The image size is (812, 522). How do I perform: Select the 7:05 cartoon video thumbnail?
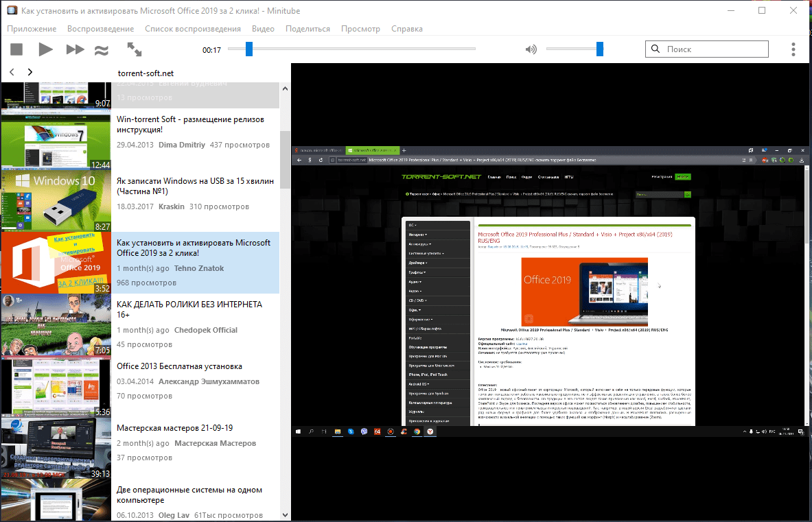(56, 324)
